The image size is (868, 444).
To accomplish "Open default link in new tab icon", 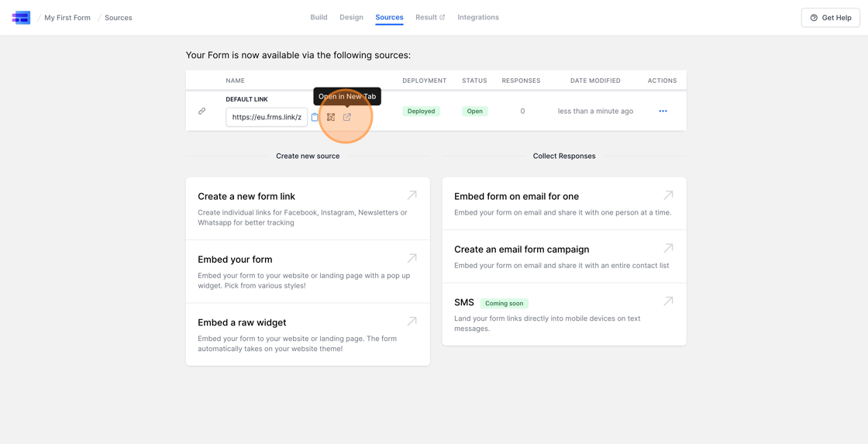I will 347,117.
